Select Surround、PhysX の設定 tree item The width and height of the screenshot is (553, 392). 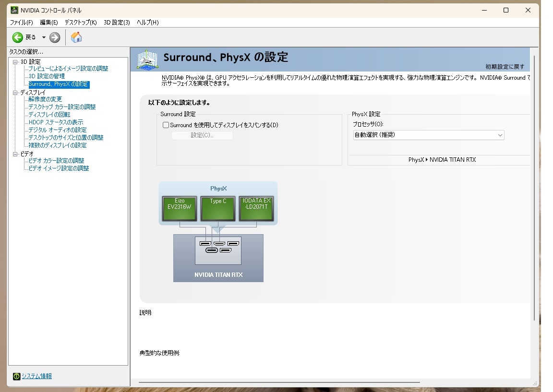click(x=59, y=84)
